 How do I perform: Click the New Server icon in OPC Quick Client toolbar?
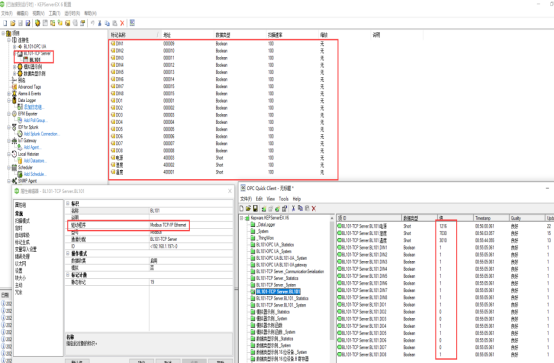pos(264,209)
